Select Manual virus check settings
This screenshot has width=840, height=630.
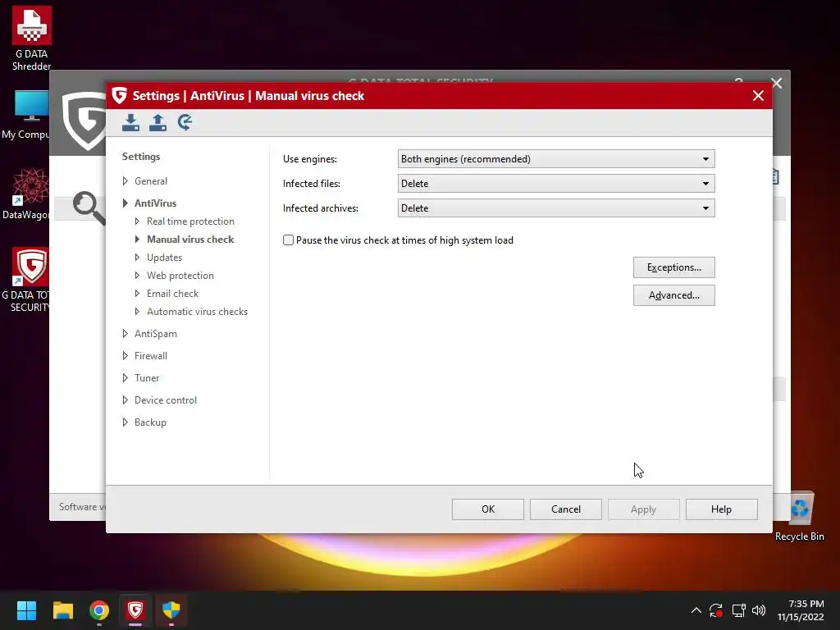(190, 240)
